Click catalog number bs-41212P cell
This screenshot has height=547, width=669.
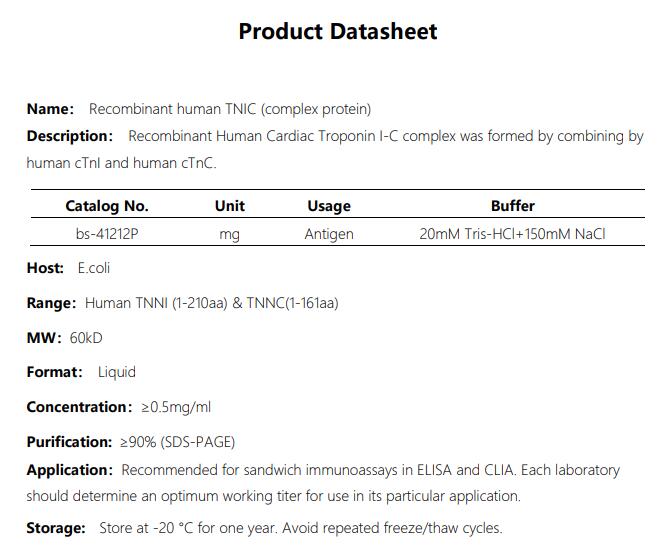click(x=107, y=234)
